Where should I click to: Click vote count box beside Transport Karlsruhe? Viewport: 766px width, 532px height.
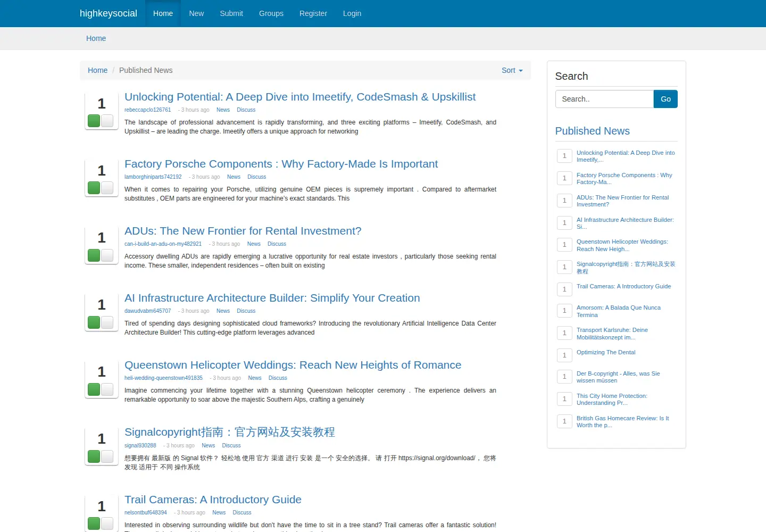coord(564,333)
